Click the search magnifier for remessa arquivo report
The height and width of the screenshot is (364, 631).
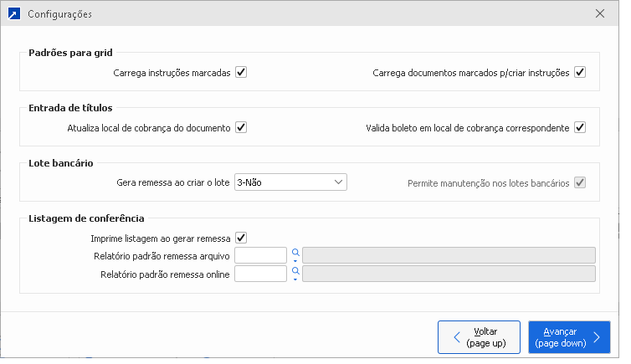pos(295,252)
